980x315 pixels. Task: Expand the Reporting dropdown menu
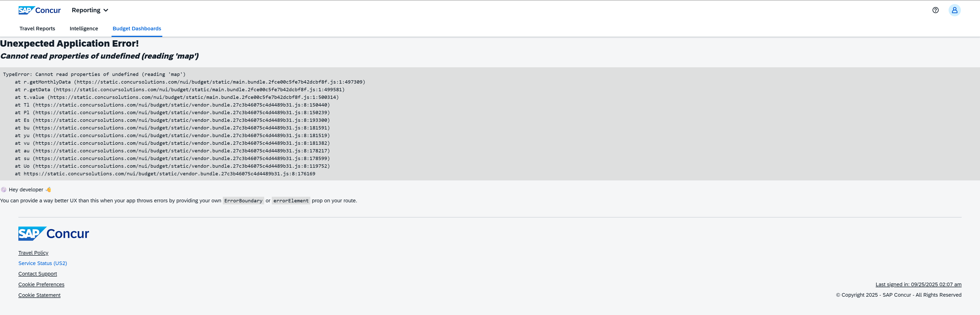[x=90, y=10]
